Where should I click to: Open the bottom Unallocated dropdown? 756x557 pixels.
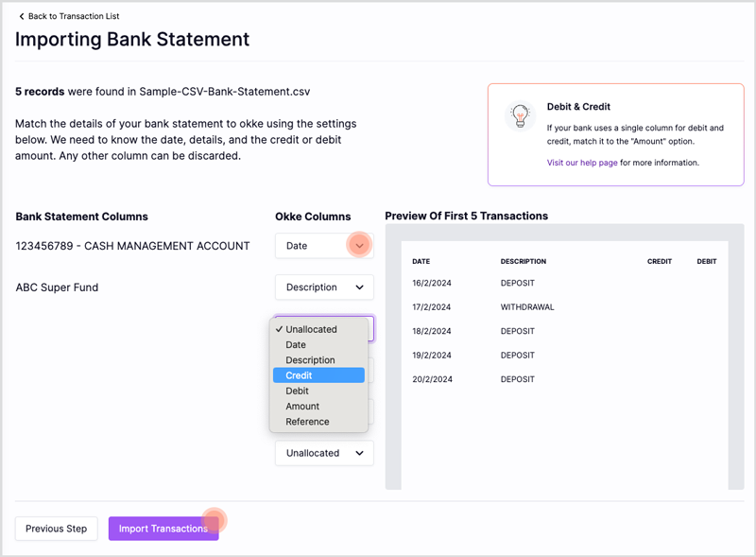pyautogui.click(x=324, y=453)
